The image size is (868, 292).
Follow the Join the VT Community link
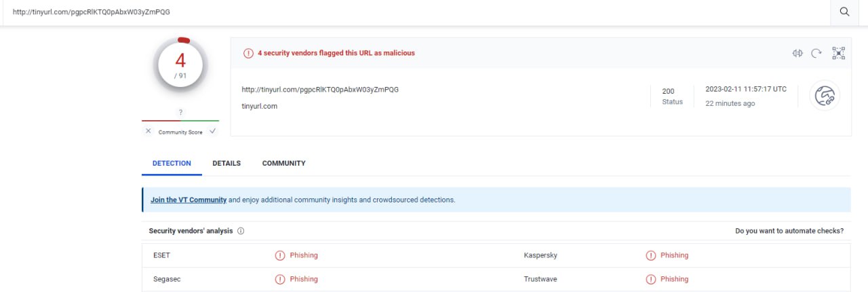tap(189, 200)
